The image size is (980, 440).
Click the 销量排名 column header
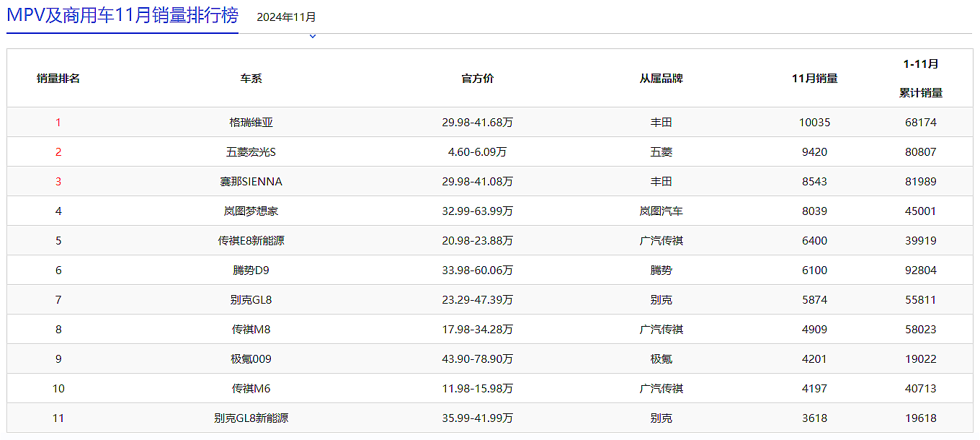click(x=58, y=79)
